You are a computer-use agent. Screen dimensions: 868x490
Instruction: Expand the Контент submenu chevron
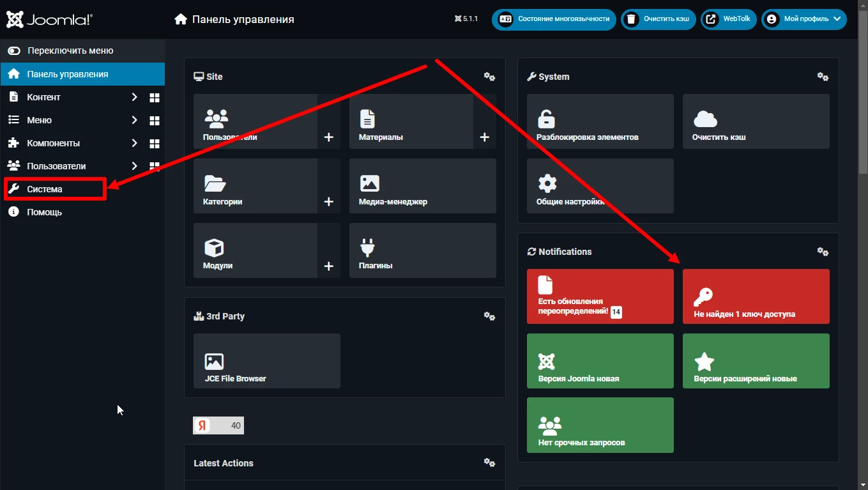tap(134, 97)
